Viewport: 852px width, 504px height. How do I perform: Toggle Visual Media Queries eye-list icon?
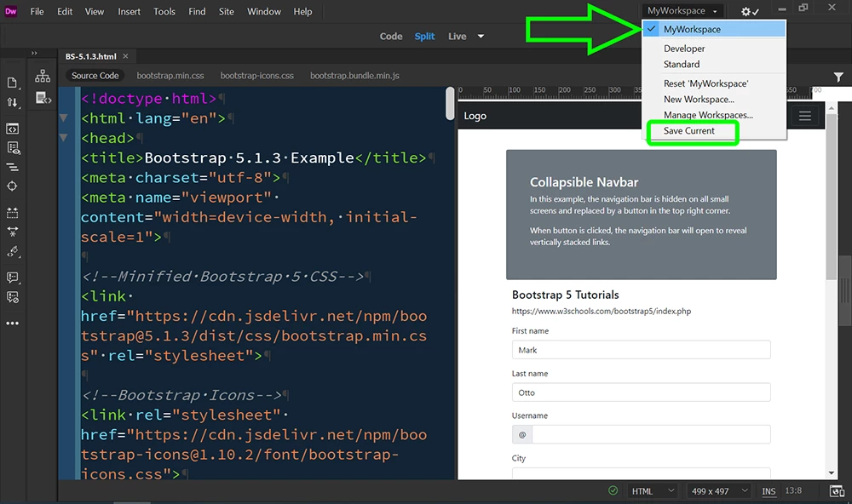13,148
